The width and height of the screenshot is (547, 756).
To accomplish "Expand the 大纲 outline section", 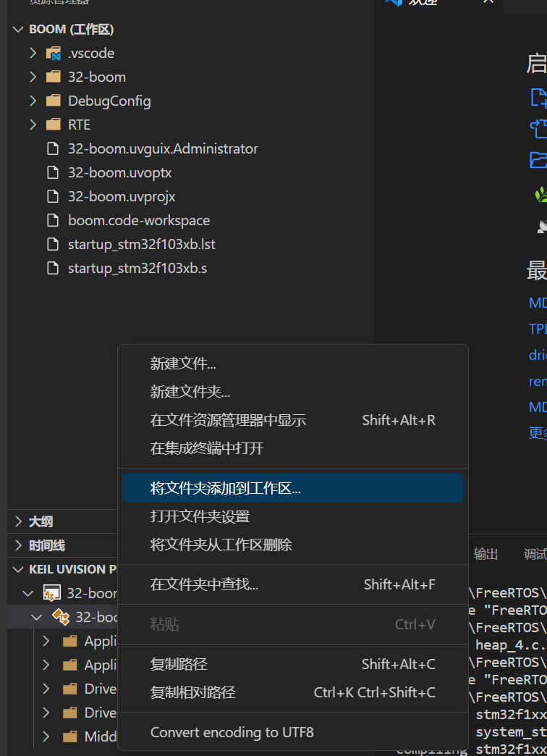I will [18, 521].
